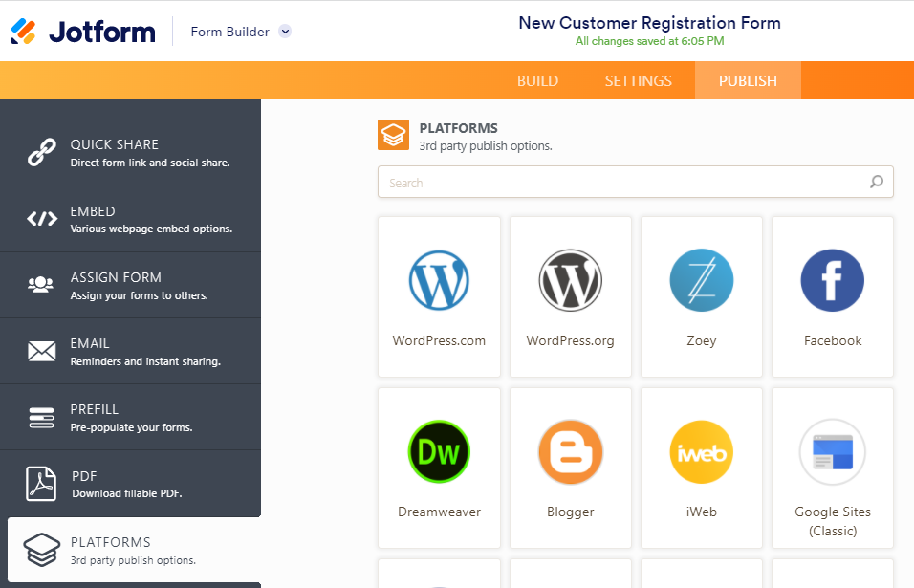Click the Form Builder label
Image resolution: width=914 pixels, height=588 pixels.
[230, 32]
